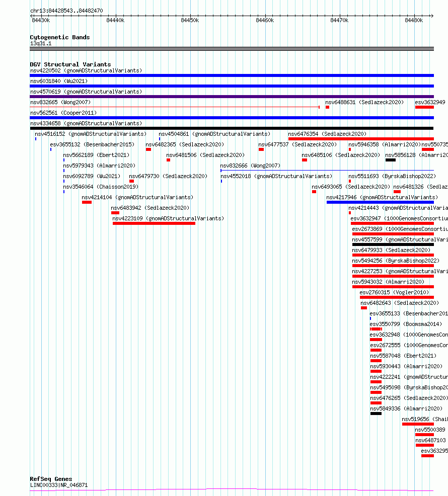The width and height of the screenshot is (448, 496).
Task: Click nsv6485106 (Sedlazeck2020) label
Action: click(341, 155)
